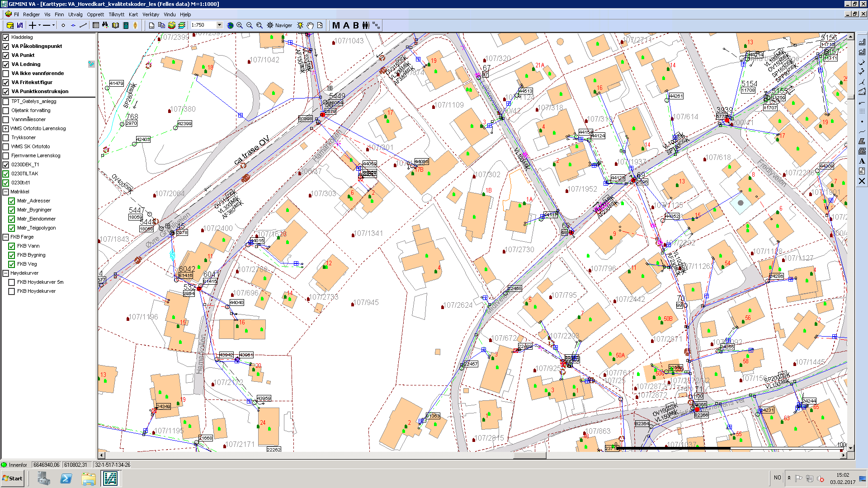The height and width of the screenshot is (488, 868).
Task: Select the single dot point tool in right toolbar
Action: click(862, 122)
